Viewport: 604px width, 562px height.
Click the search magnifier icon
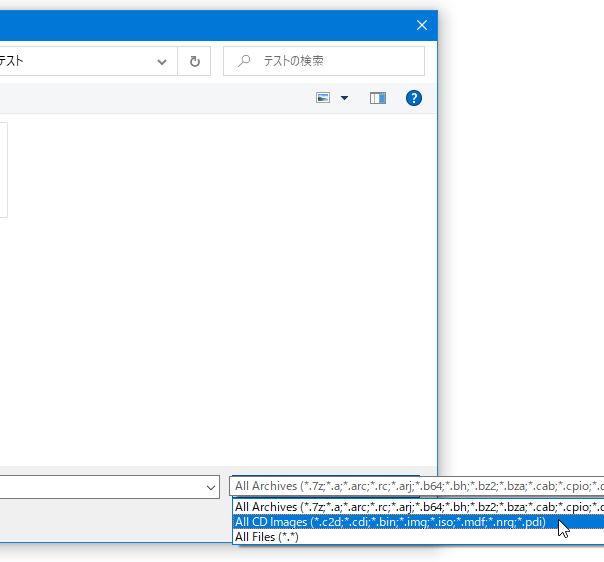point(244,61)
